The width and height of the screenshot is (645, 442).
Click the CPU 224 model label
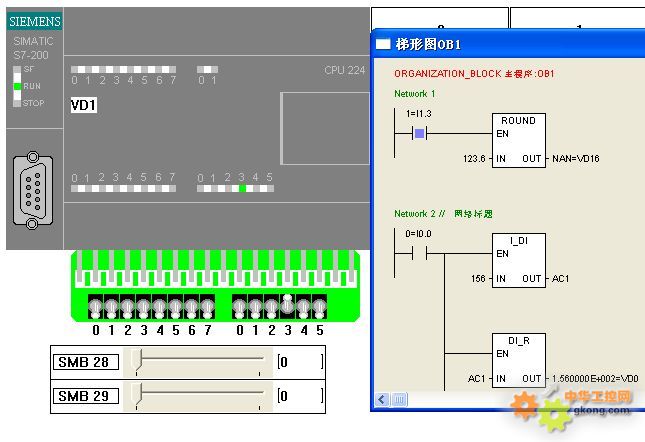click(x=345, y=70)
